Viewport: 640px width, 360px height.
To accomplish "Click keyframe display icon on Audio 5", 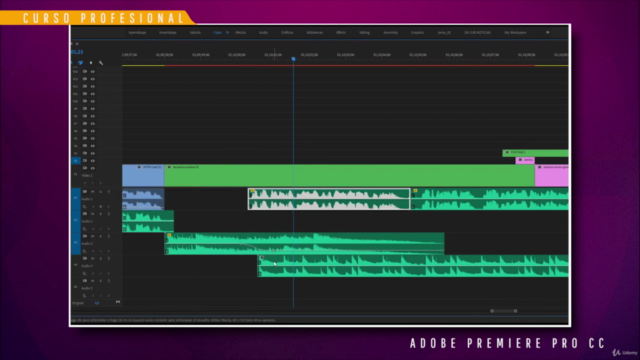I will point(84,296).
